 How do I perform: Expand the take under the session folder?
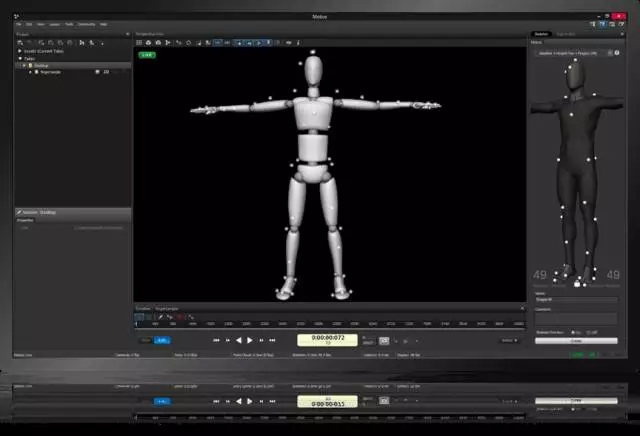click(30, 72)
